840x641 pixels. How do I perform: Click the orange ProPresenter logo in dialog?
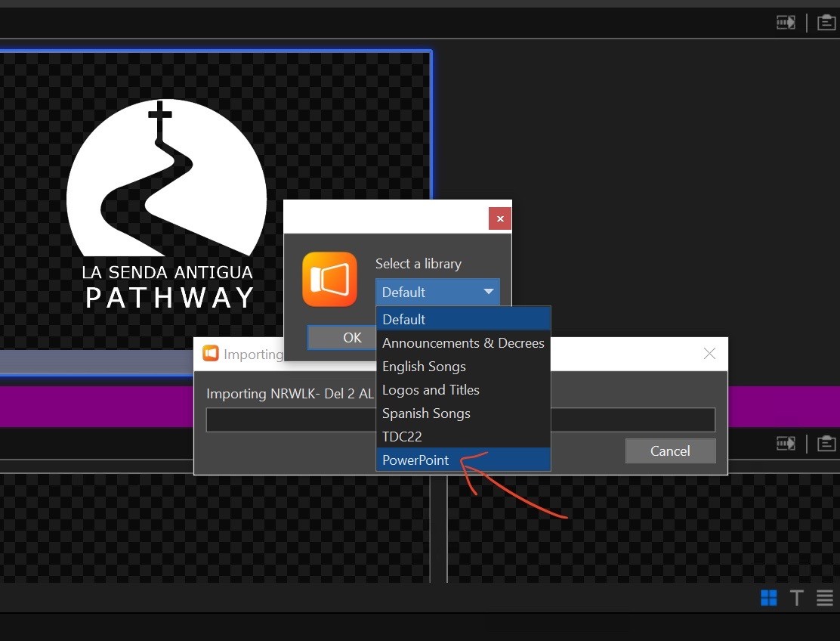click(x=329, y=279)
